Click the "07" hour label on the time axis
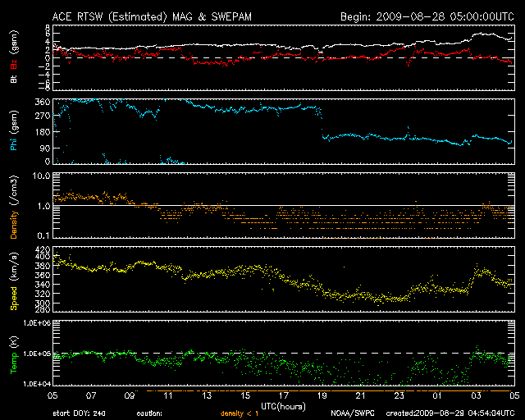Viewport: 525px width, 420px height. click(91, 395)
